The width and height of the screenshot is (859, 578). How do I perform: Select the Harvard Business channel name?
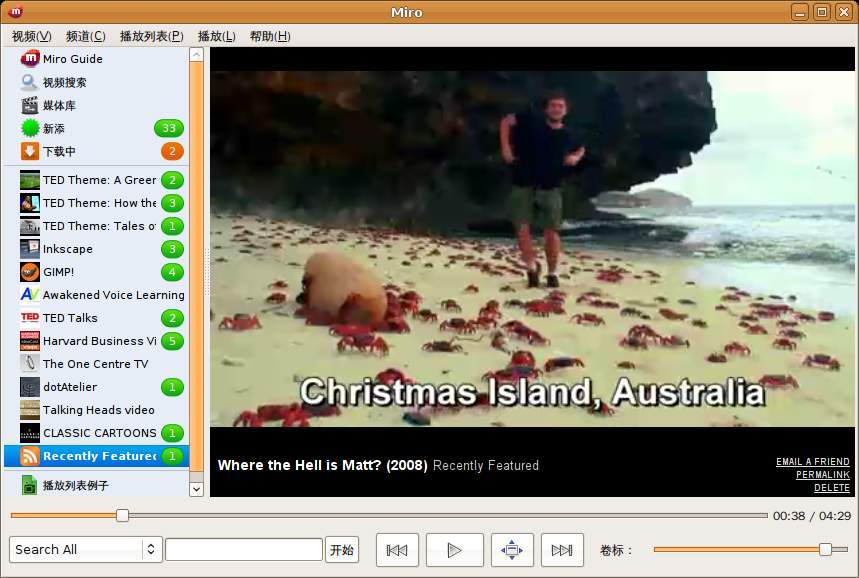coord(100,341)
